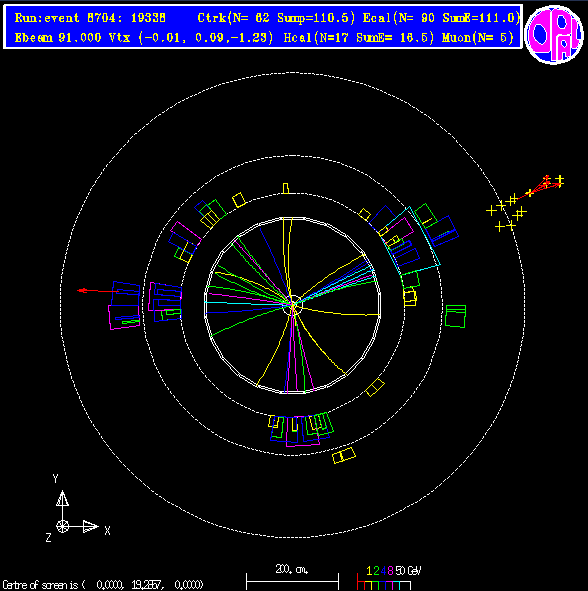
Task: Click the OPAL logo in the corner
Action: pyautogui.click(x=554, y=35)
